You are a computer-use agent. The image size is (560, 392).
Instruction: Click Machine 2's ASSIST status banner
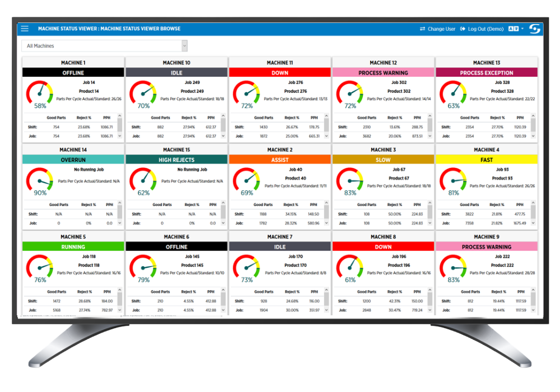[x=279, y=159]
